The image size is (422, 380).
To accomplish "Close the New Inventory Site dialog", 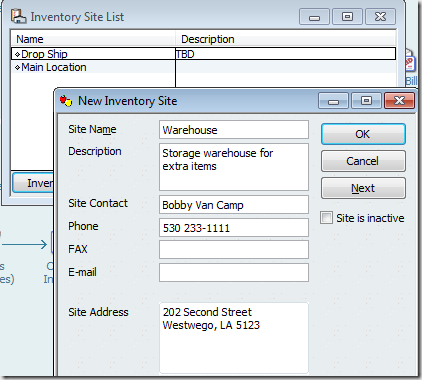I will point(399,100).
